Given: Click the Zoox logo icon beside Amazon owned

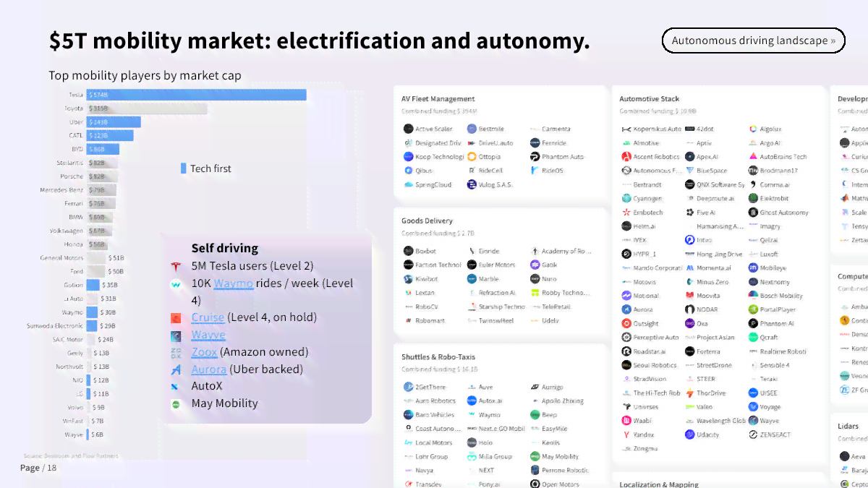Looking at the screenshot, I should point(176,353).
